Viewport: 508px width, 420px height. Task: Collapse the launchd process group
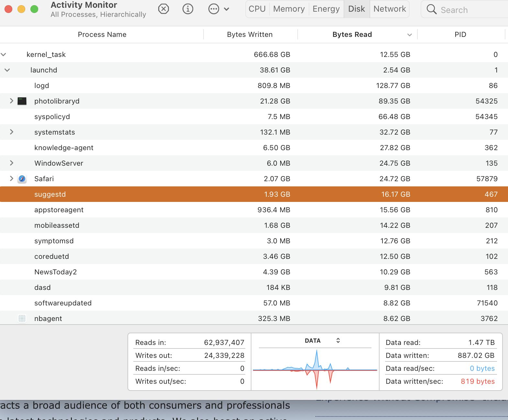click(7, 70)
